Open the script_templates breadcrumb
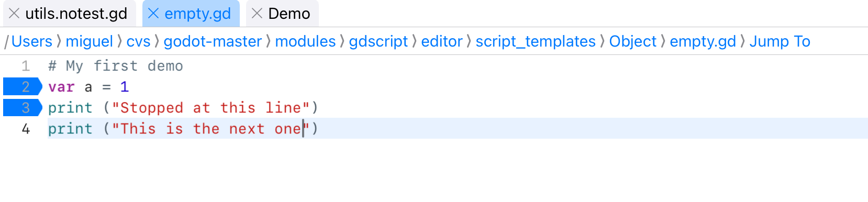 coord(535,41)
